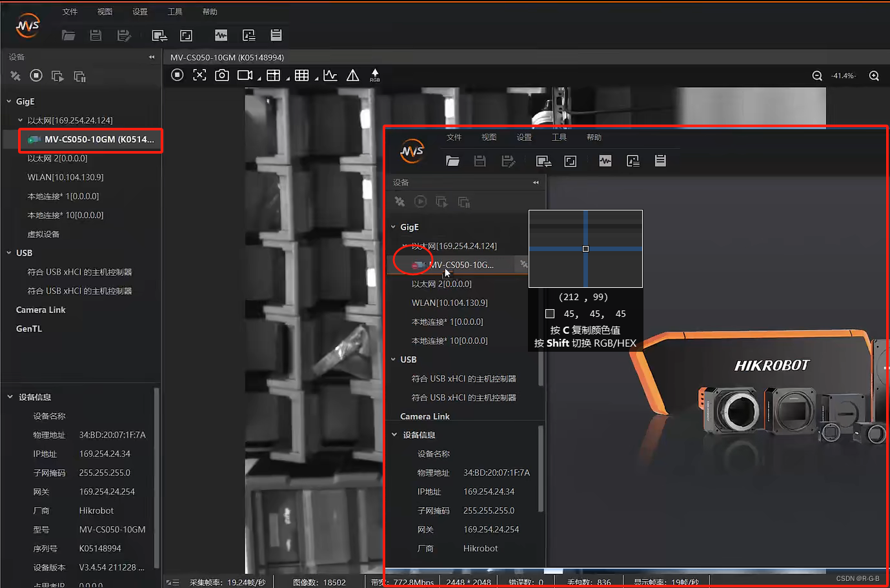This screenshot has width=890, height=588.
Task: Click the MV-CS050-10GM (K05148994) image tab
Action: click(x=227, y=57)
